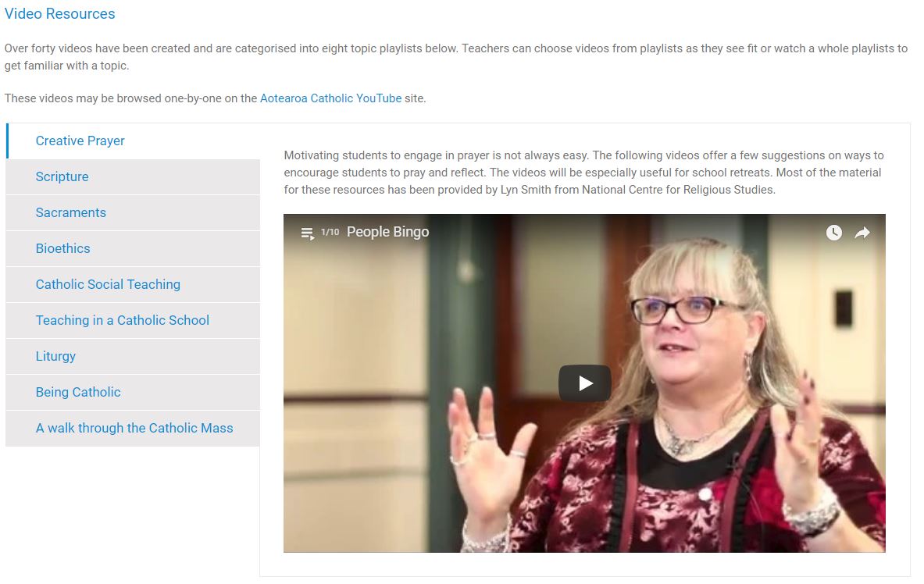Click the Creative Prayer description paragraph

coord(583,173)
